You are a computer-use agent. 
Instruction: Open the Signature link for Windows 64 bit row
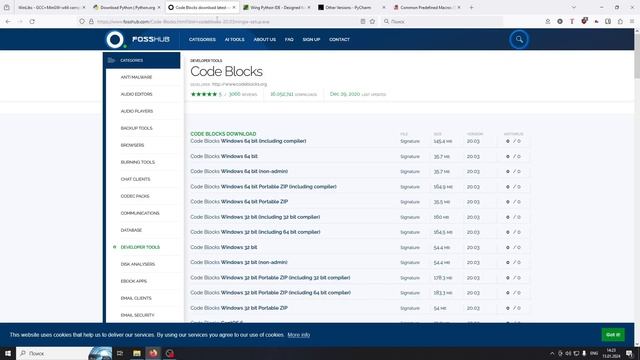tap(410, 157)
